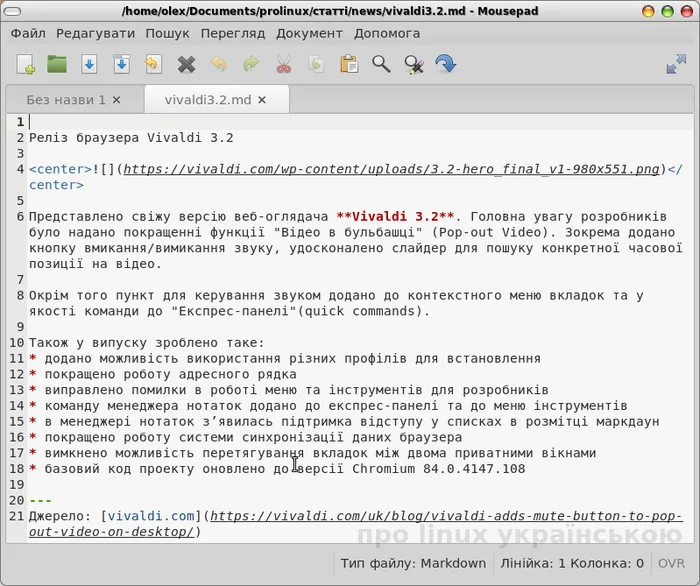The width and height of the screenshot is (700, 586).
Task: Open the Документ menu
Action: tap(309, 33)
